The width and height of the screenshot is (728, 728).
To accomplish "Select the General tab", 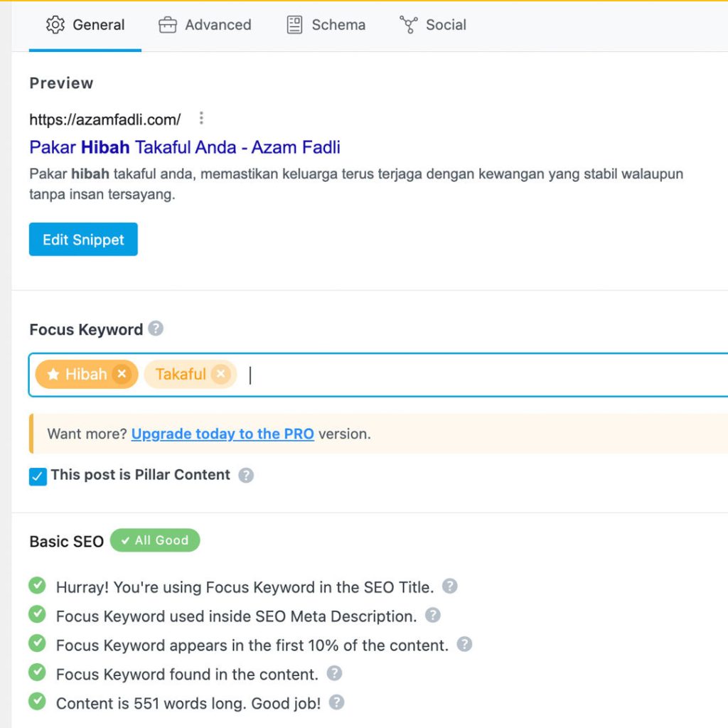I will 85,25.
